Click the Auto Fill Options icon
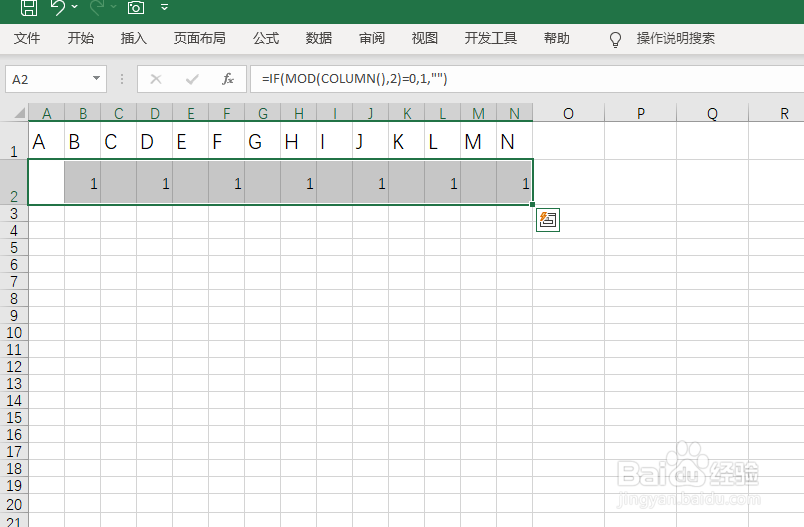The height and width of the screenshot is (527, 804). (548, 220)
